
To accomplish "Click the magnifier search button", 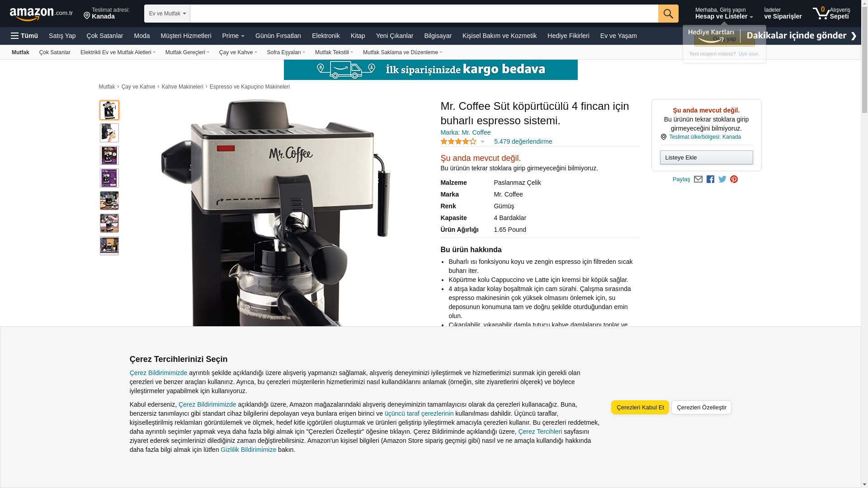I will click(668, 14).
